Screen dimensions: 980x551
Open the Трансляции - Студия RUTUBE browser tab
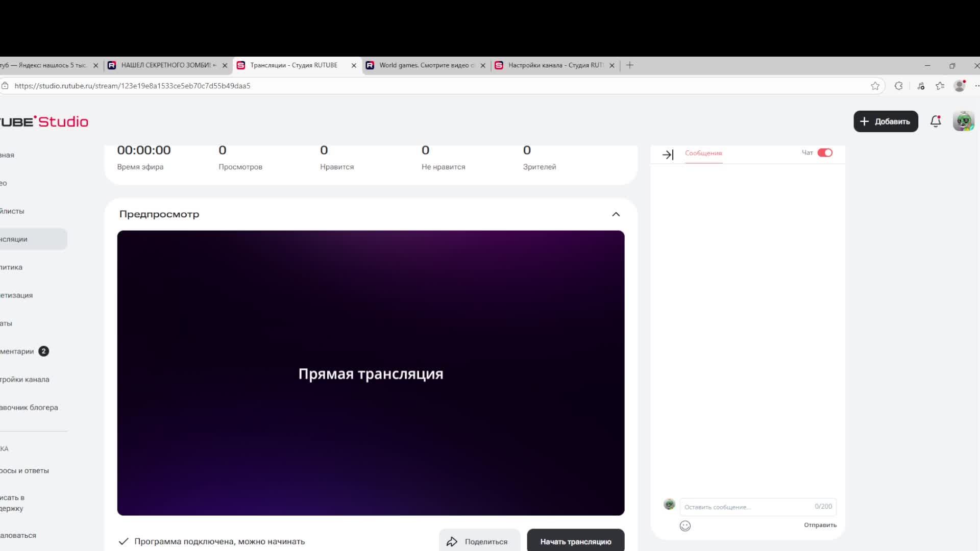pyautogui.click(x=293, y=65)
